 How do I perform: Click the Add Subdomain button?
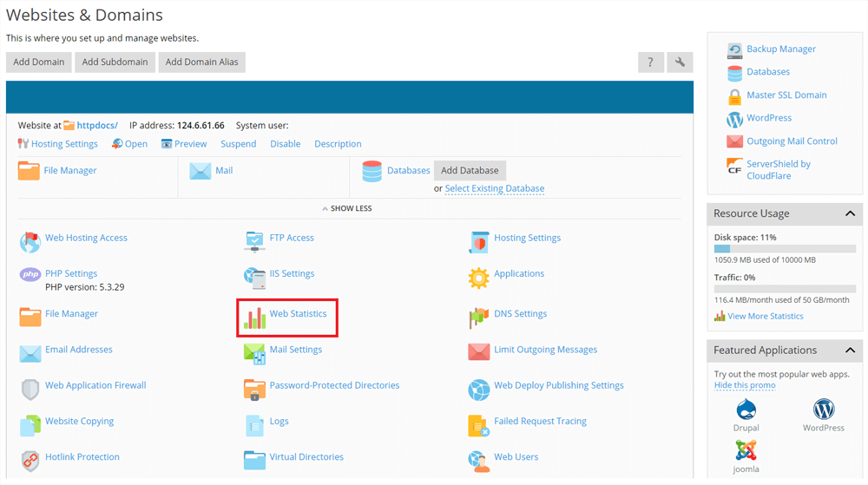point(115,62)
